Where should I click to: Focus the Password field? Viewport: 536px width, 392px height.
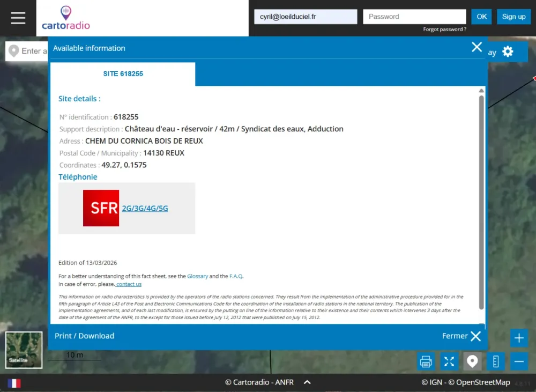point(414,17)
